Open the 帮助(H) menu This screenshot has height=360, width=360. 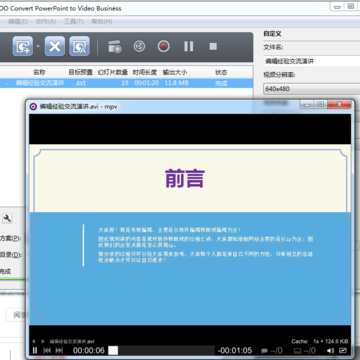click(102, 22)
